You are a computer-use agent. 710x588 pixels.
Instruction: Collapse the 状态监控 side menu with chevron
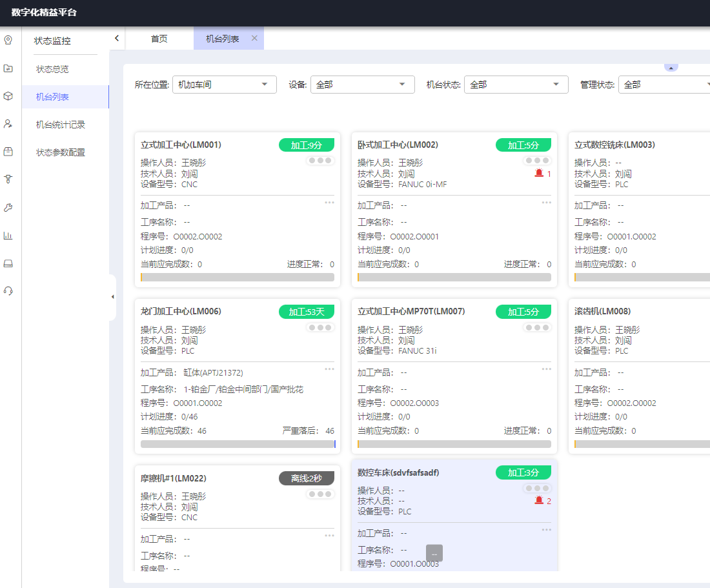tap(117, 39)
